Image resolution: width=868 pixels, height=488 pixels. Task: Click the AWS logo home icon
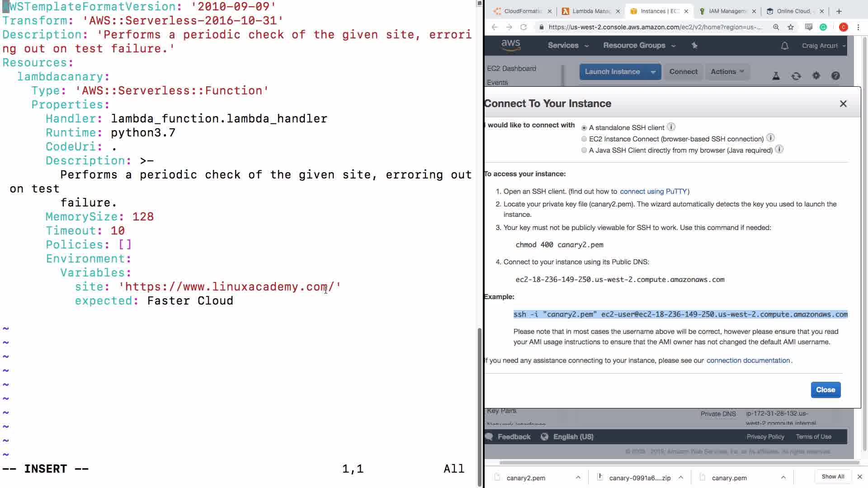pos(511,45)
